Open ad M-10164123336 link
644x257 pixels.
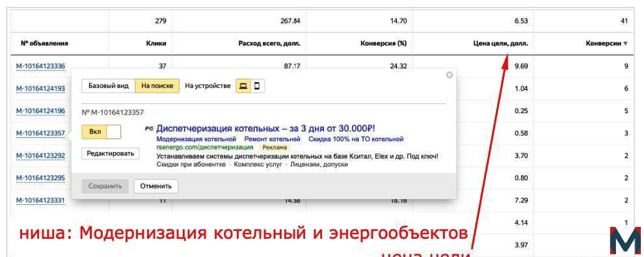pos(40,66)
